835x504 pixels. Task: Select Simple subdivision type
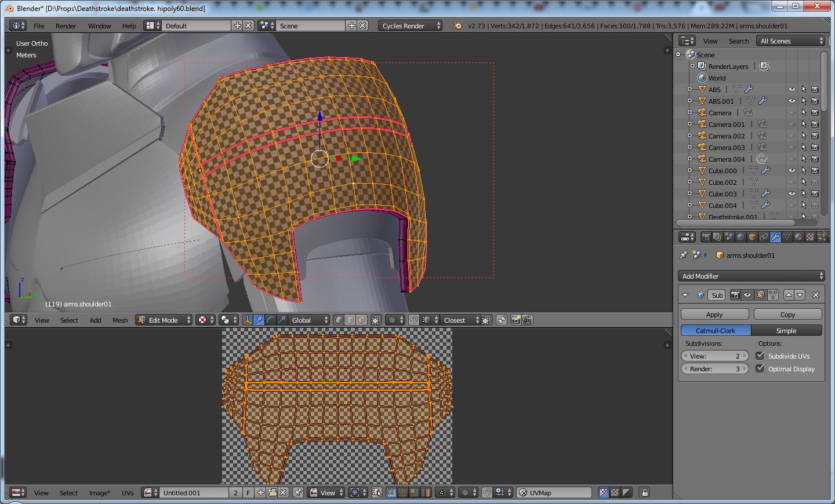pyautogui.click(x=786, y=331)
